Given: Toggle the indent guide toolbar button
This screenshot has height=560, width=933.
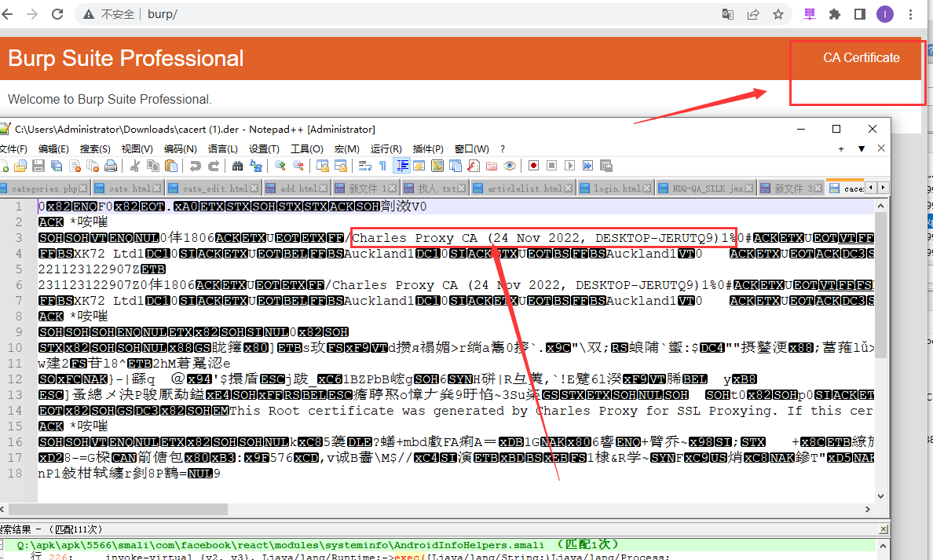Looking at the screenshot, I should point(401,166).
